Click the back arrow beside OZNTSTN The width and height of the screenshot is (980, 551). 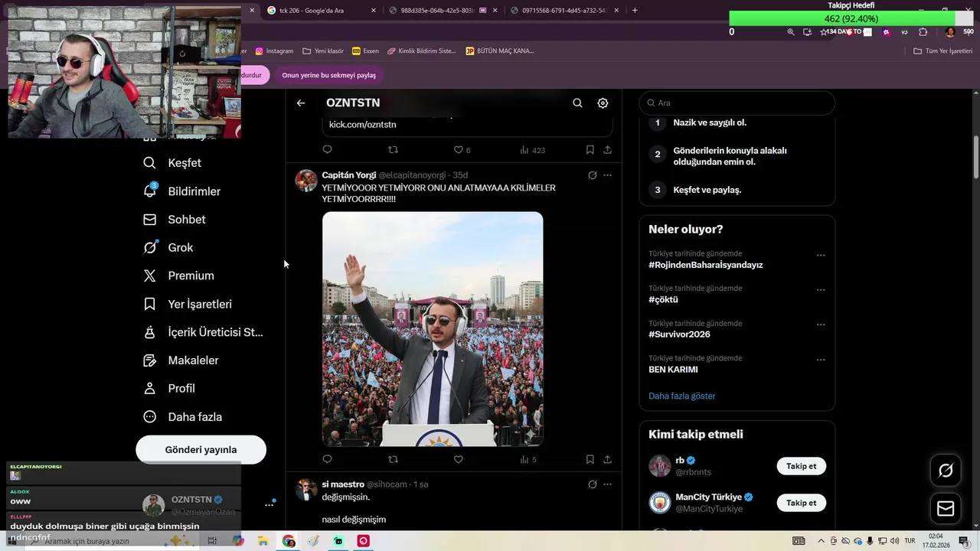tap(301, 103)
